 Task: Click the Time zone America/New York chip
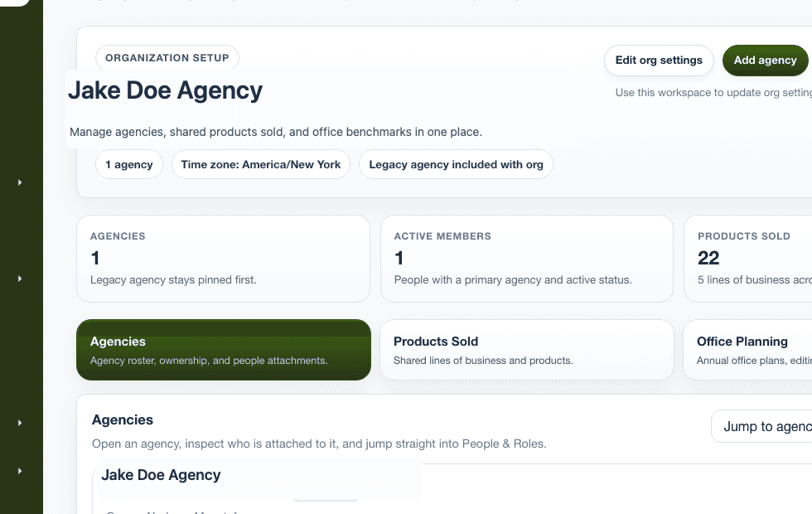tap(261, 164)
